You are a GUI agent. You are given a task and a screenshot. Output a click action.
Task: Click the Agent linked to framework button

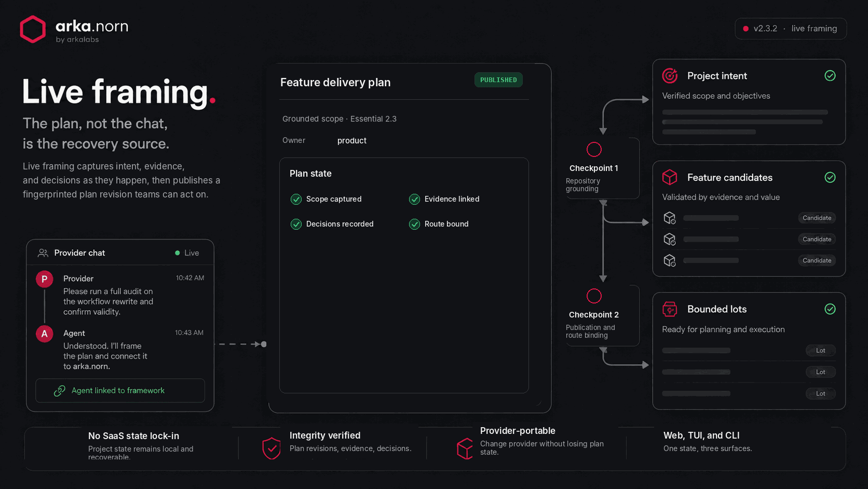(120, 391)
